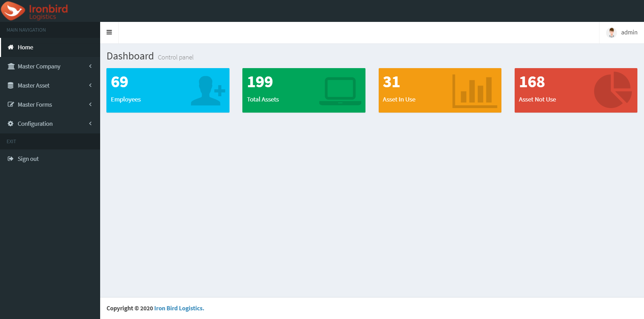Image resolution: width=644 pixels, height=319 pixels.
Task: Click the Sign out link
Action: pyautogui.click(x=50, y=159)
